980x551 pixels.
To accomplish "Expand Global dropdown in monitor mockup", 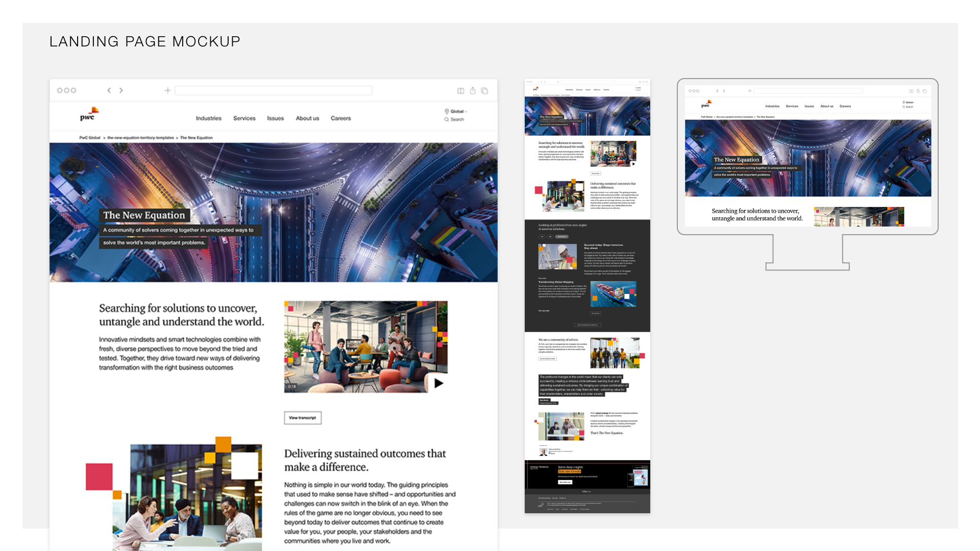I will 909,103.
